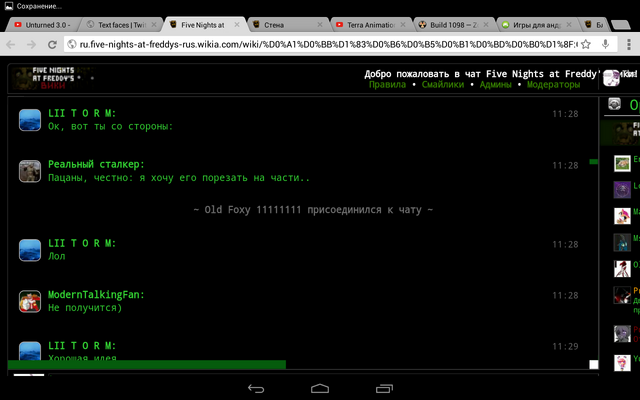The width and height of the screenshot is (640, 400).
Task: Close the Игры для андроид tab
Action: pyautogui.click(x=569, y=25)
